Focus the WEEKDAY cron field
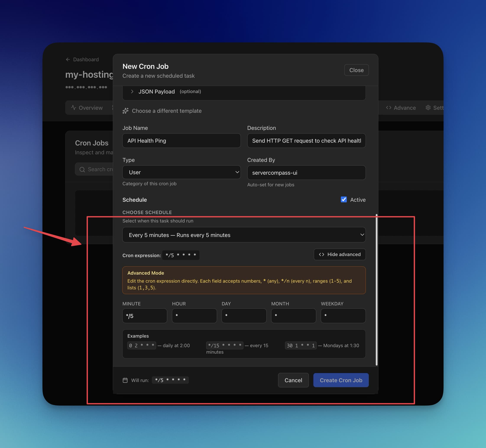Screen dimensions: 486x448 (x=343, y=316)
